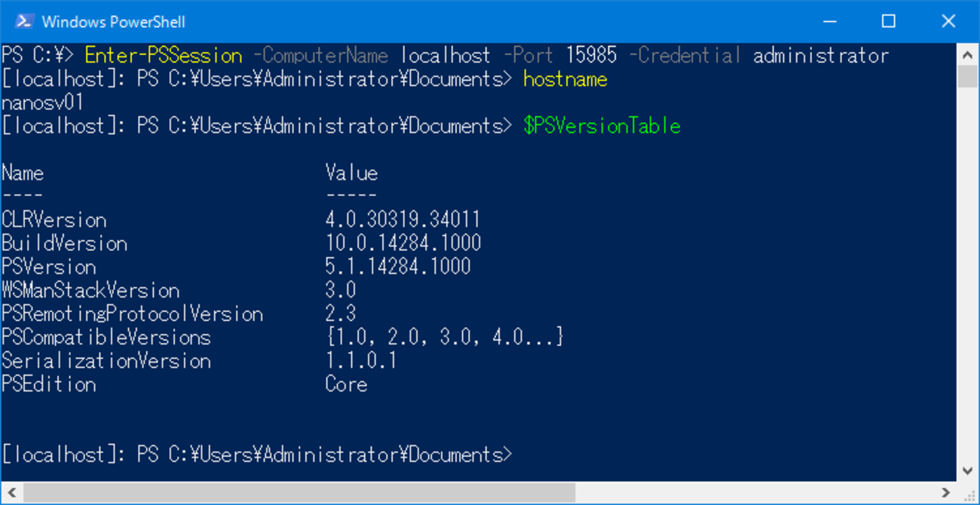Click the vertical scrollbar up arrow
The width and height of the screenshot is (980, 505).
tap(967, 54)
